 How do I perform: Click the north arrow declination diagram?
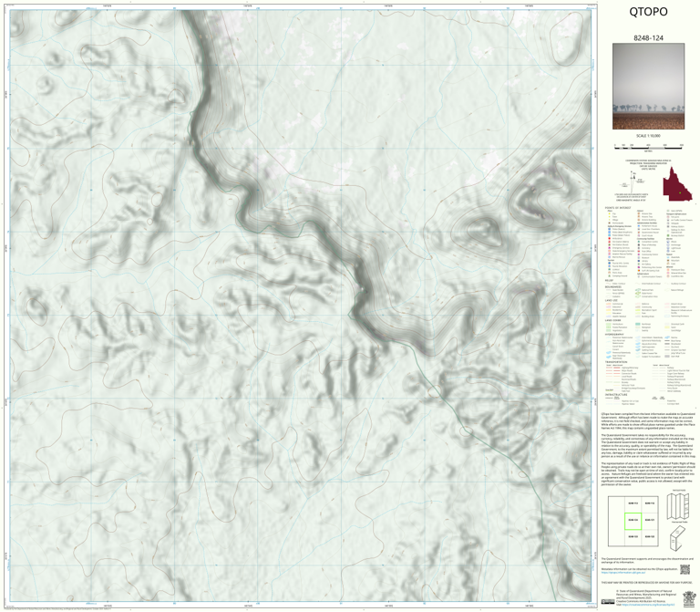tap(633, 181)
